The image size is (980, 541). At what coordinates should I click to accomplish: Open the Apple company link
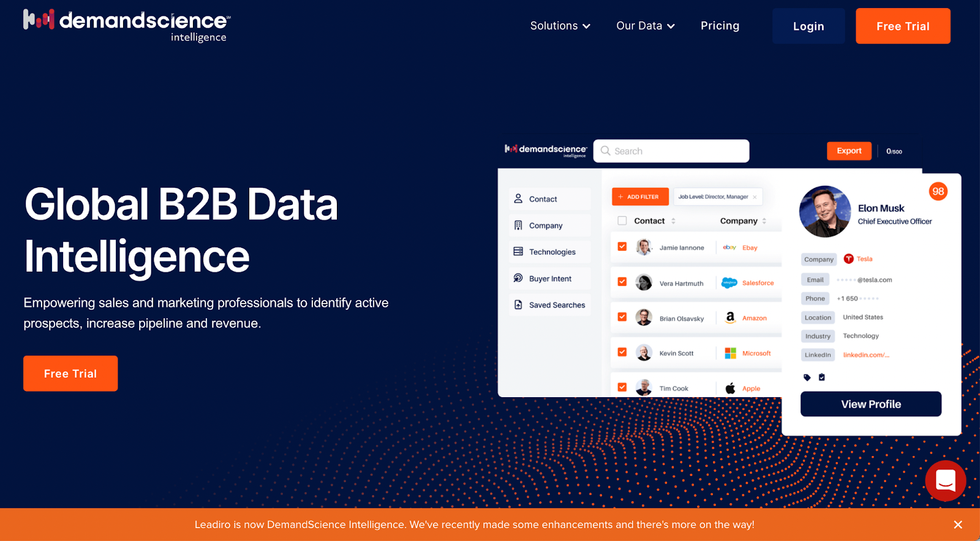point(751,389)
